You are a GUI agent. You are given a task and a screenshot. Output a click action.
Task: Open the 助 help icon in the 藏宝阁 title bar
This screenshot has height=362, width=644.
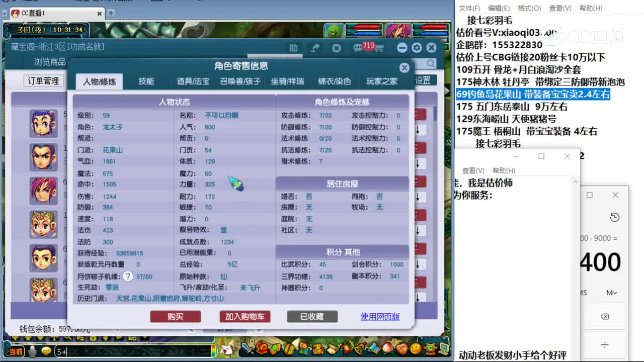point(293,48)
